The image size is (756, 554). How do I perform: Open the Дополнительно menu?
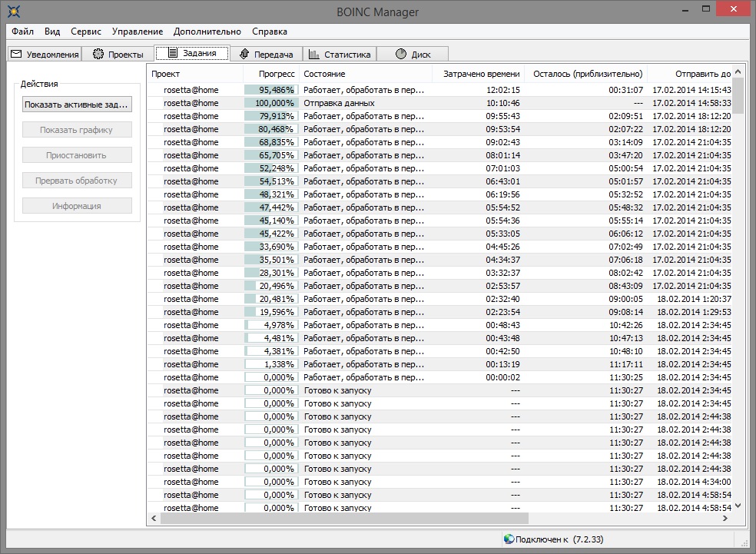click(x=207, y=32)
